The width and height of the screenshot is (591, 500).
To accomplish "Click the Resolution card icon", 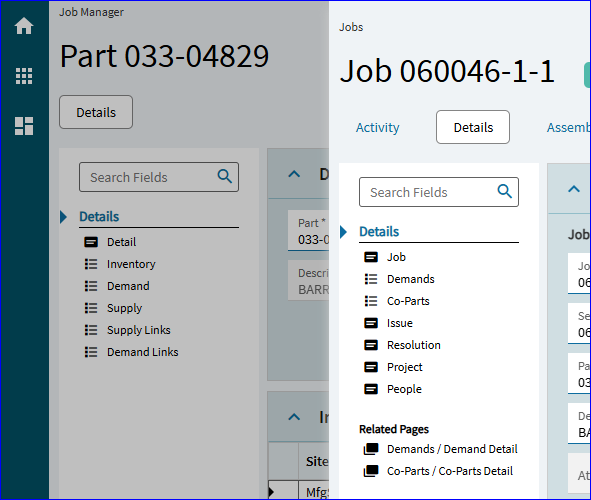I will click(x=371, y=345).
